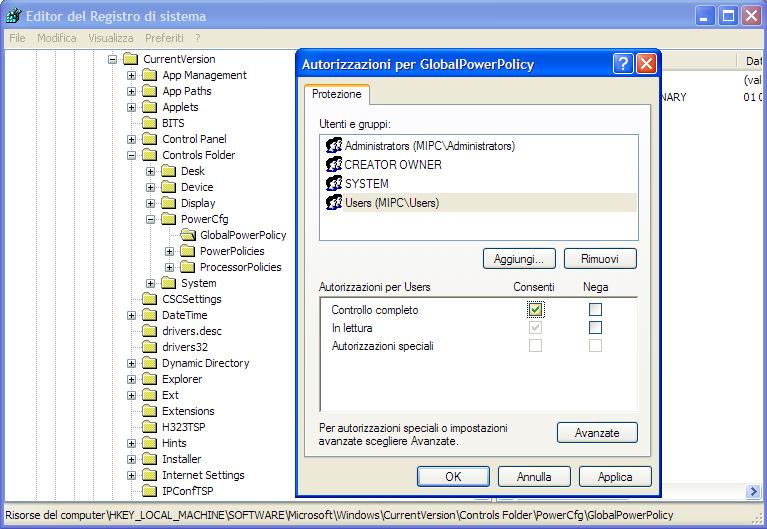Expand the Device tree node
Viewport: 767px width, 529px height.
[x=151, y=187]
